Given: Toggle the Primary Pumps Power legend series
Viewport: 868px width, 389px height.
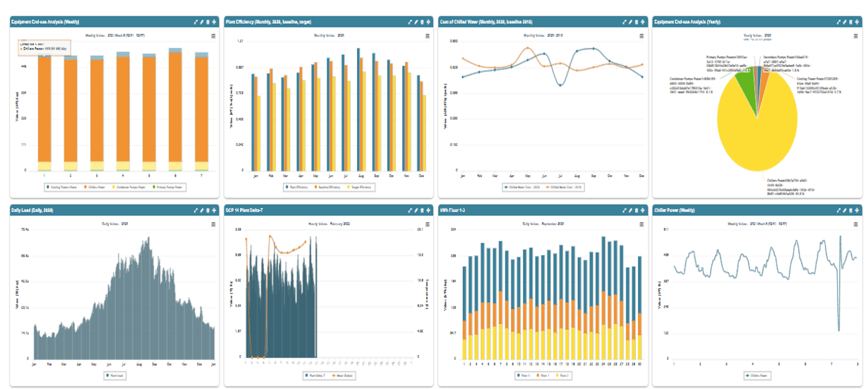Looking at the screenshot, I should [x=167, y=187].
